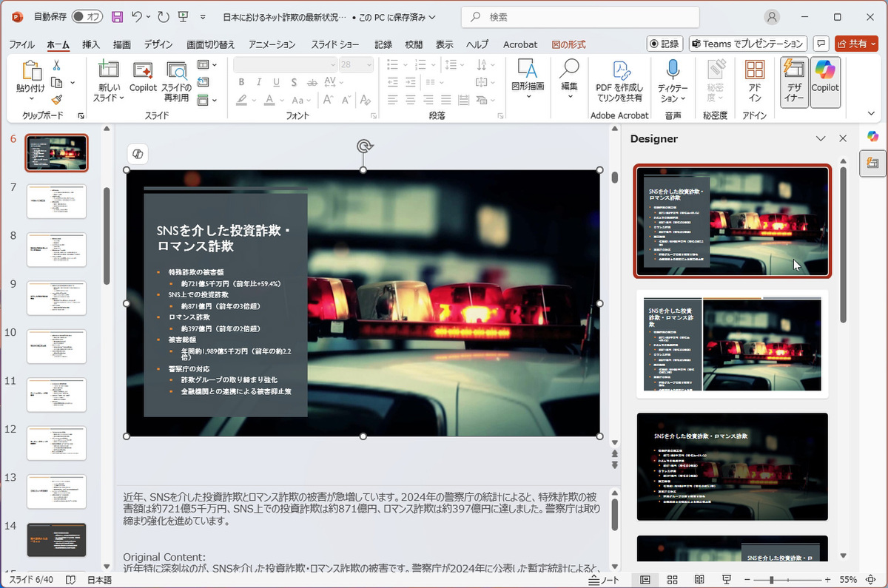Choose the third Designer layout idea

coord(732,467)
